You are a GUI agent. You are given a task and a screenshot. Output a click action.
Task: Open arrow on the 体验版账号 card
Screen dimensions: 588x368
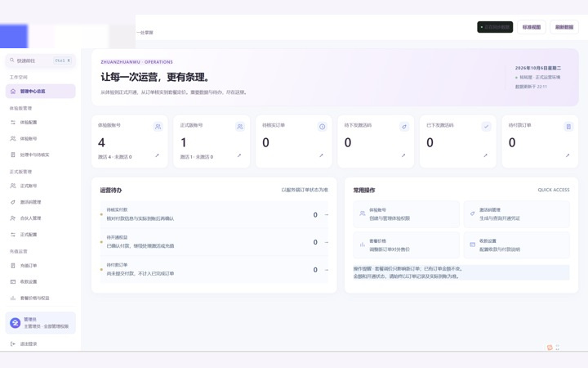click(x=157, y=155)
